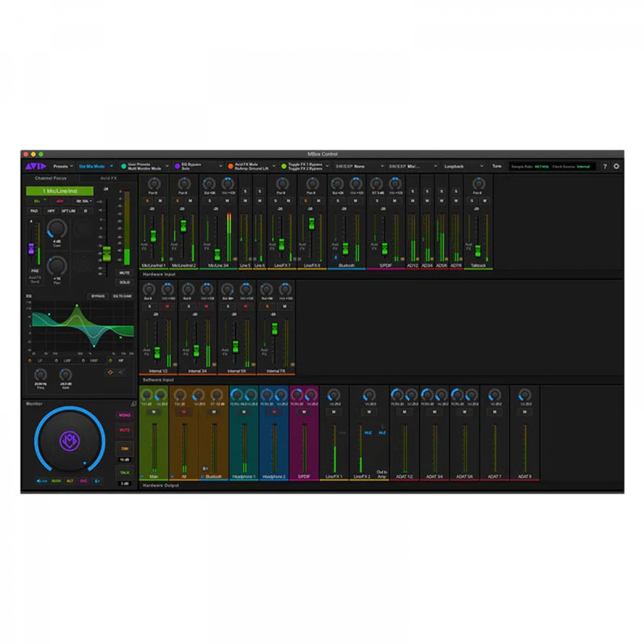Click the Vol knob on ADAT 7 output

coord(494,396)
